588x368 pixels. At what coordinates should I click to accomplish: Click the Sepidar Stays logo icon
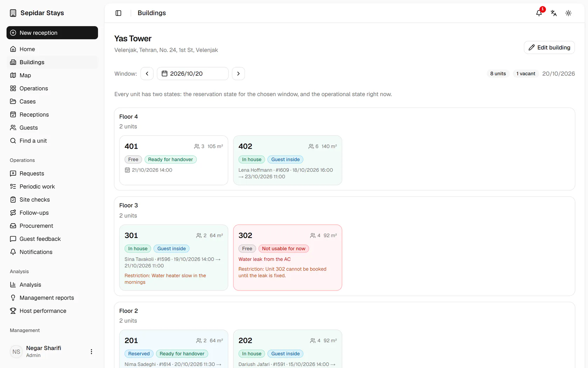(x=13, y=13)
